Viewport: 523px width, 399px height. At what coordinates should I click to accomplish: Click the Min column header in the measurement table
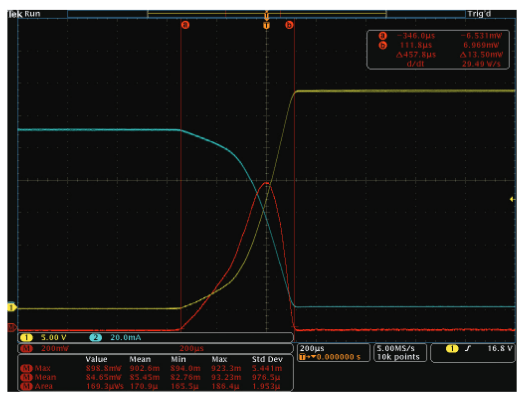pos(178,359)
